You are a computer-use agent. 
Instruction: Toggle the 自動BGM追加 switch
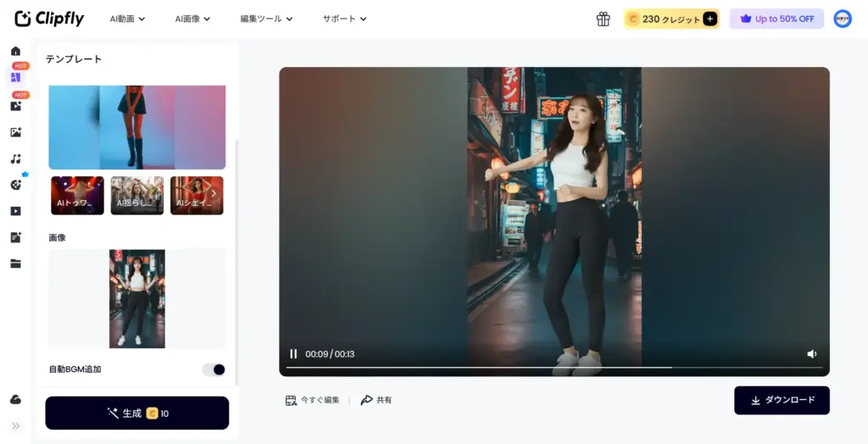(214, 369)
